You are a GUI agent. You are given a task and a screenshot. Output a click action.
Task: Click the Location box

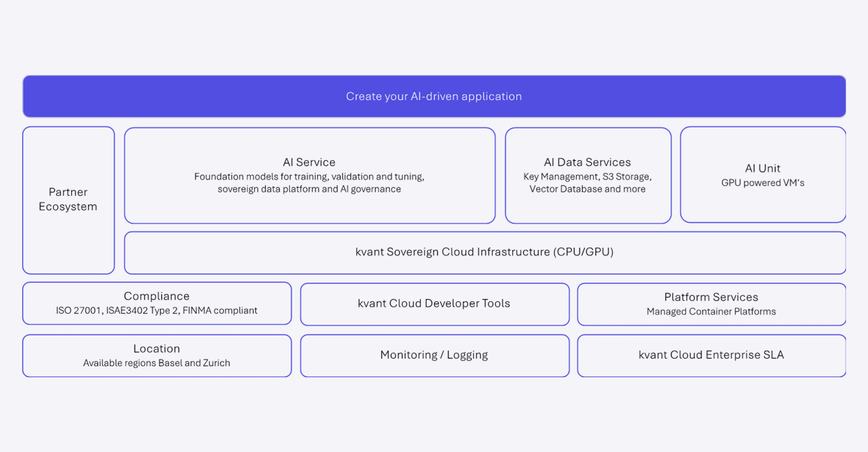click(157, 356)
